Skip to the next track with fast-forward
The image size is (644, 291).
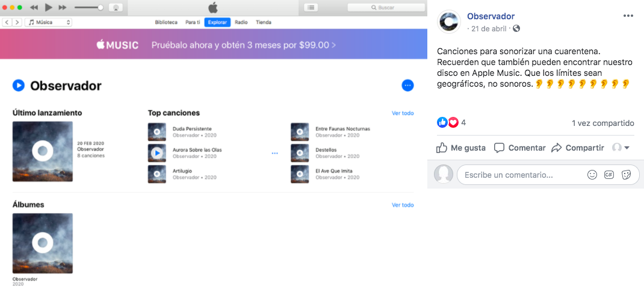coord(62,7)
